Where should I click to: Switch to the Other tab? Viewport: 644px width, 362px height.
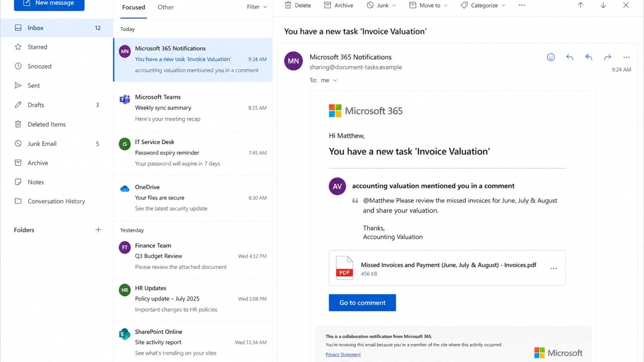click(x=166, y=7)
